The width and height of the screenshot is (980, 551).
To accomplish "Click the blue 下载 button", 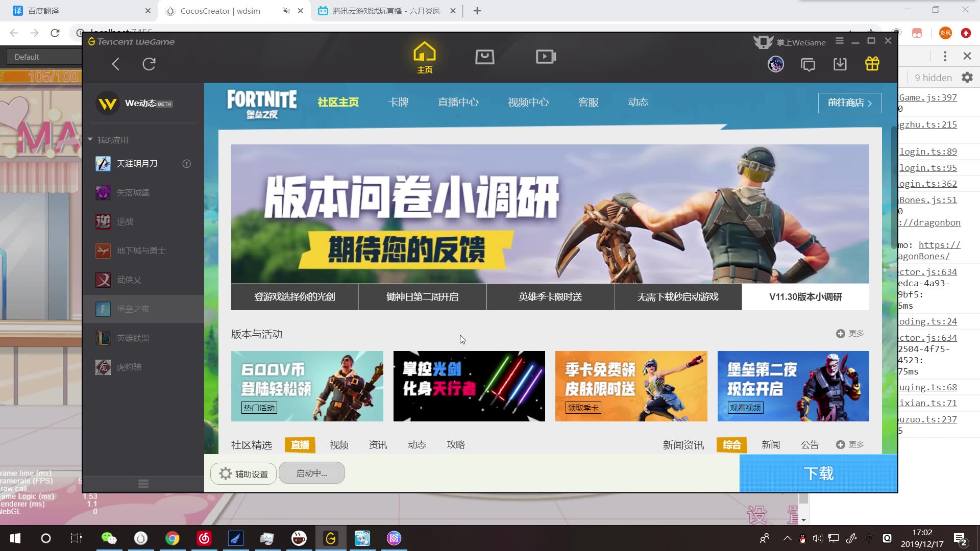I will 818,473.
